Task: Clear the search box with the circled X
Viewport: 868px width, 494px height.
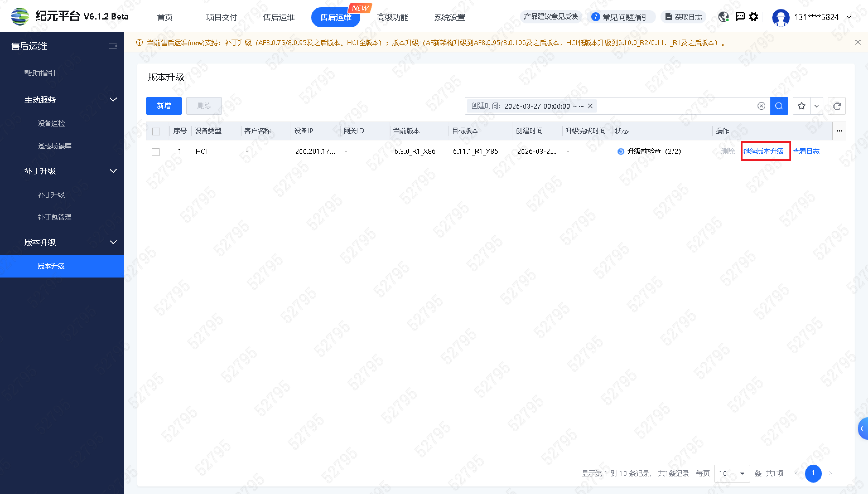Action: click(x=761, y=106)
